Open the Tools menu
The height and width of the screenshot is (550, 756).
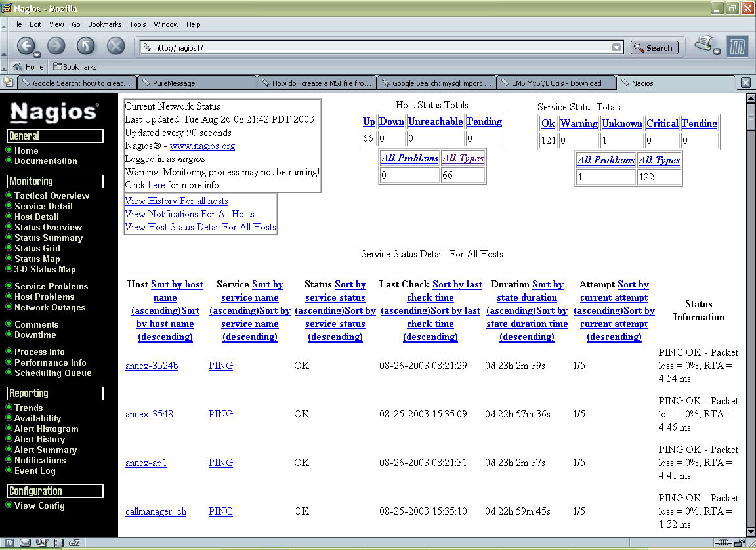click(x=137, y=24)
